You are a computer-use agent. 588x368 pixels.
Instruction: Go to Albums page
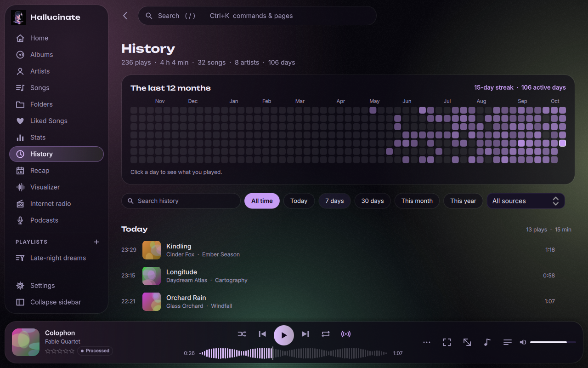(x=57, y=55)
